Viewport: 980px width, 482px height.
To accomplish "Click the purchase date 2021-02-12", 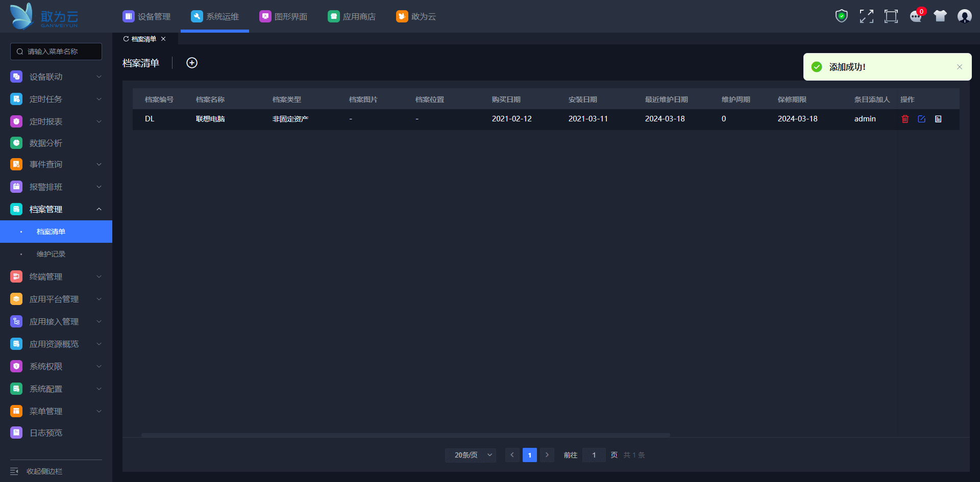I will pos(512,119).
